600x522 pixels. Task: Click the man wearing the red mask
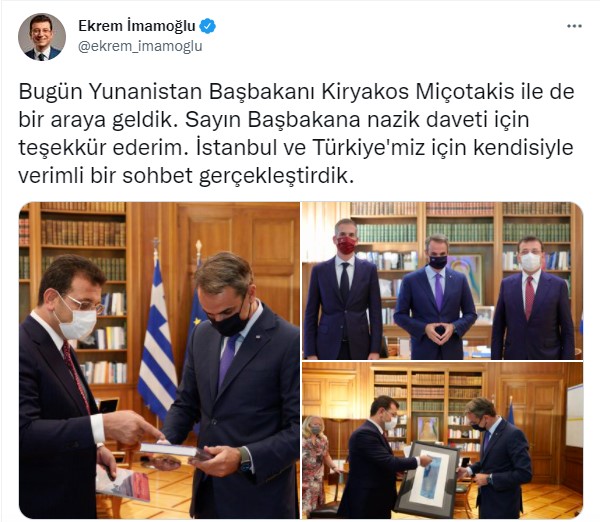click(x=344, y=289)
